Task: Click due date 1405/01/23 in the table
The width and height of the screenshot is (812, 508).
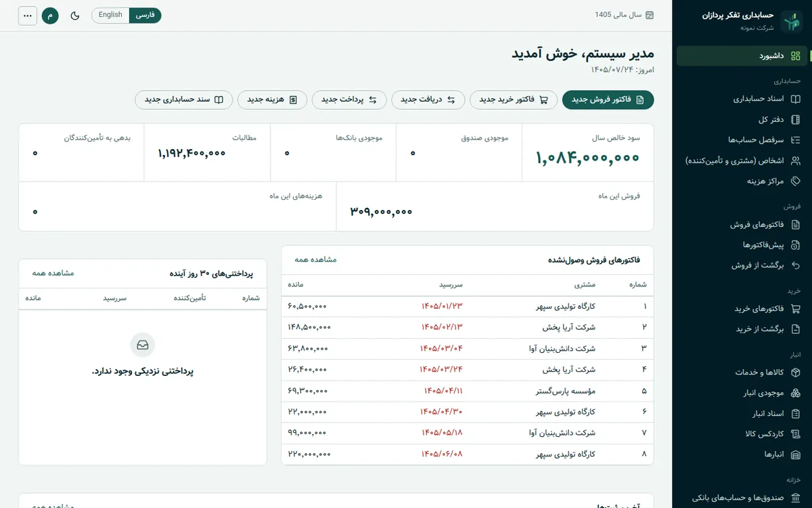Action: tap(442, 306)
